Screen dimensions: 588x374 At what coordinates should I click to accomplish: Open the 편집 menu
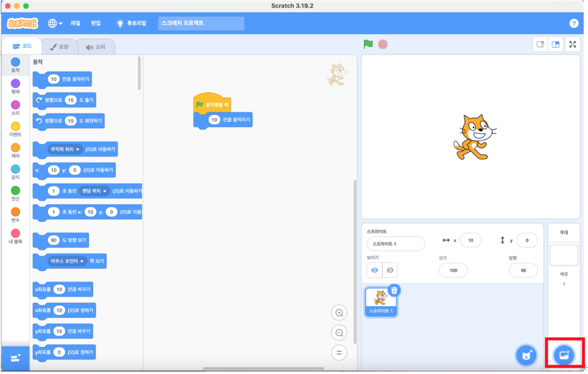click(95, 23)
